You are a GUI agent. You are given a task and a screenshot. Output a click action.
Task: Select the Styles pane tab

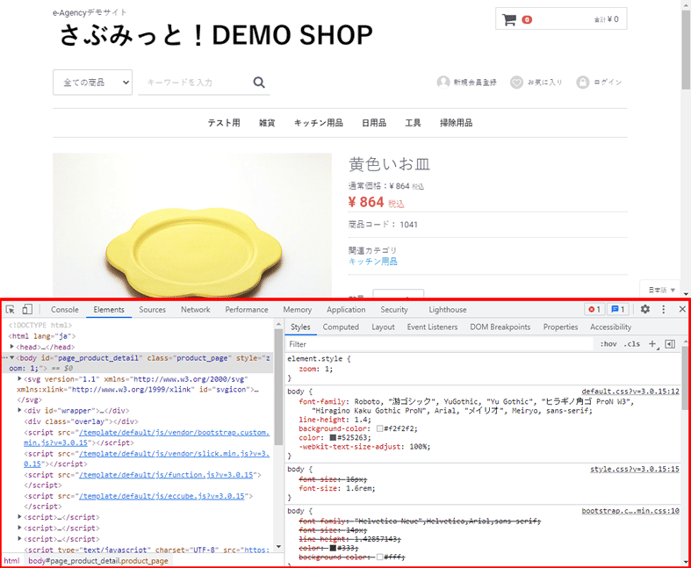pyautogui.click(x=301, y=327)
